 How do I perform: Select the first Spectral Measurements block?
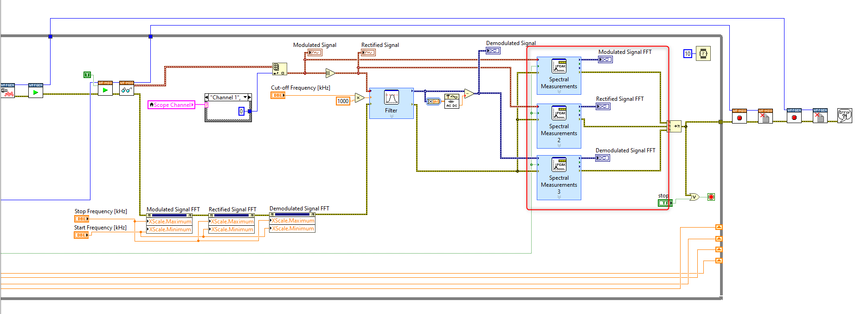(559, 76)
